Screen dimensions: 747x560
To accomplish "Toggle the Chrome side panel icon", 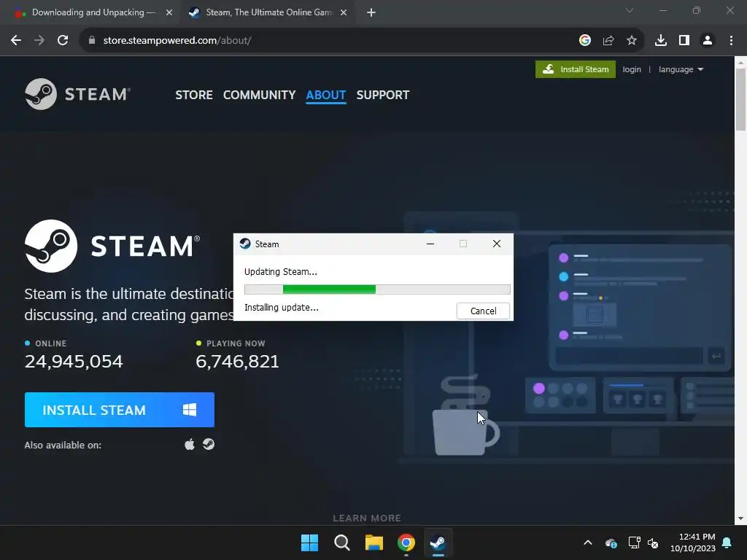I will (684, 41).
